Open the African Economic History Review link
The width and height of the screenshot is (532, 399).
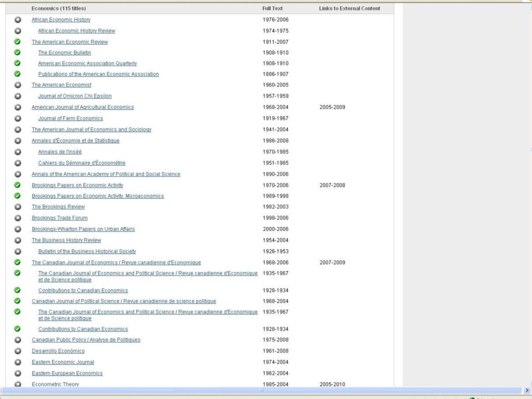pyautogui.click(x=76, y=31)
